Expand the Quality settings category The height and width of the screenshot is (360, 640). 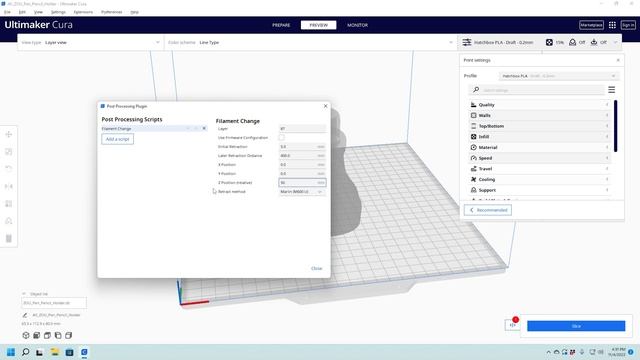540,105
